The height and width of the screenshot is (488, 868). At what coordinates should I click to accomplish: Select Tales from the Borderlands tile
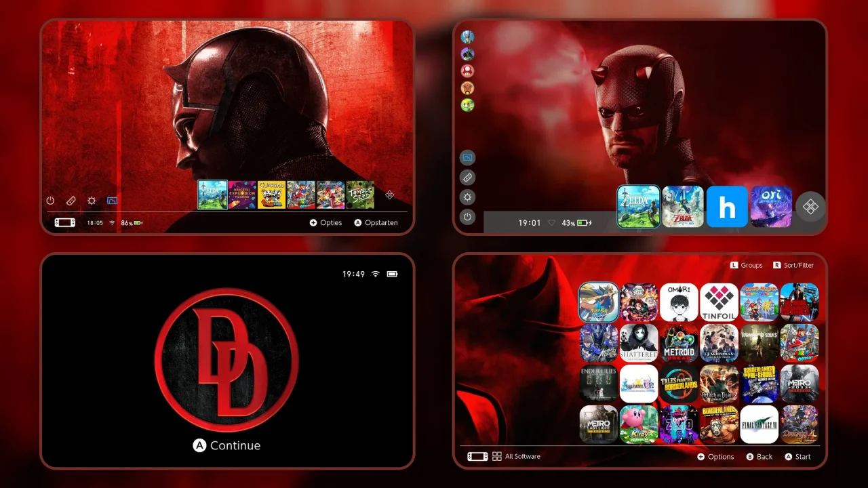pos(679,384)
